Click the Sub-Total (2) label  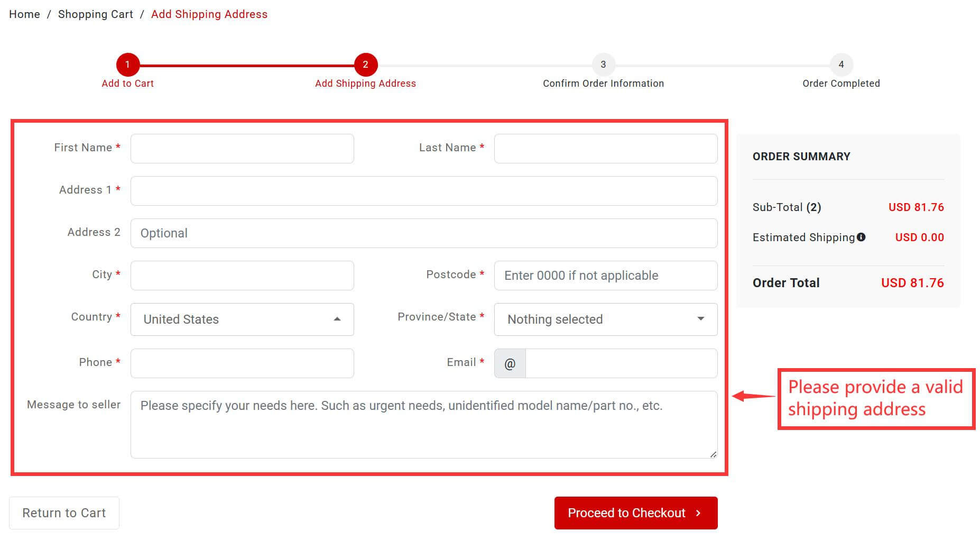[x=787, y=207]
